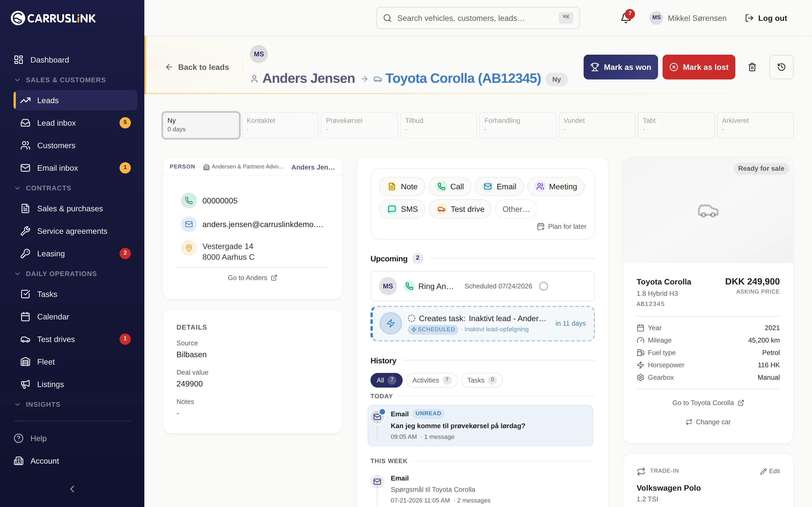Switch to Tasks history tab
Viewport: 812px width, 507px height.
482,380
